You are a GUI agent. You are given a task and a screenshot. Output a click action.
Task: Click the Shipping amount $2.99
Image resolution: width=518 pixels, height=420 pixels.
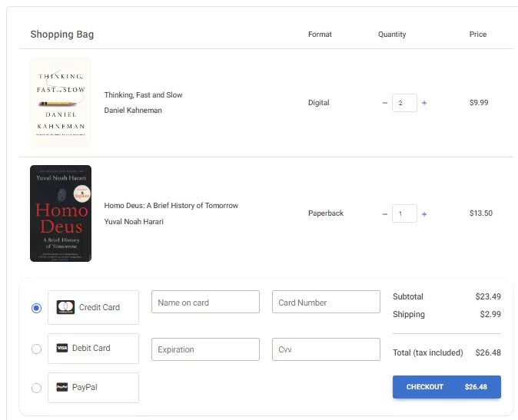[490, 314]
